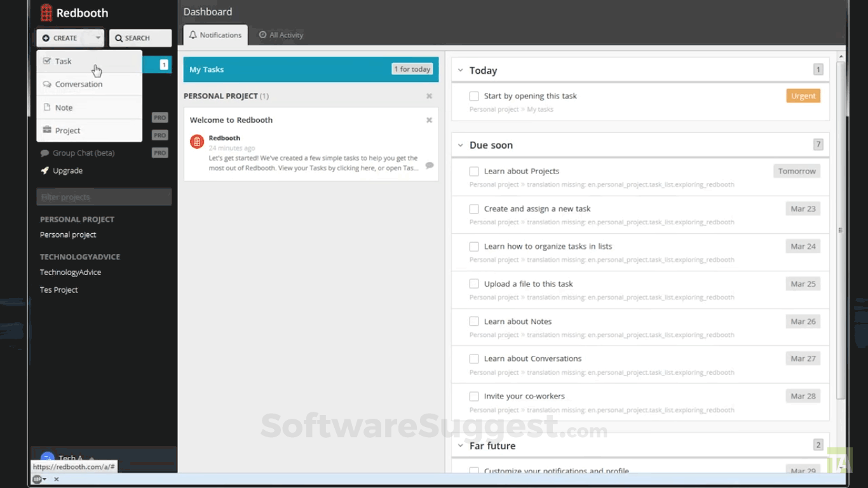This screenshot has width=868, height=488.
Task: Click the plus icon on the CREATE button
Action: pyautogui.click(x=46, y=38)
